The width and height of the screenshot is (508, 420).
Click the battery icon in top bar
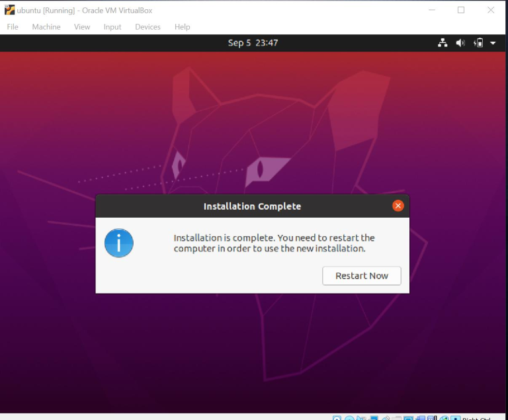tap(479, 43)
